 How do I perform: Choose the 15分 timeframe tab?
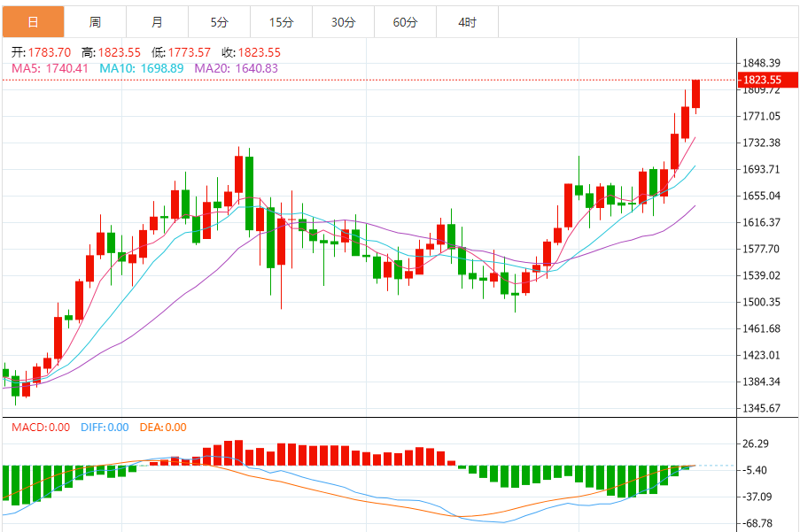click(x=281, y=22)
